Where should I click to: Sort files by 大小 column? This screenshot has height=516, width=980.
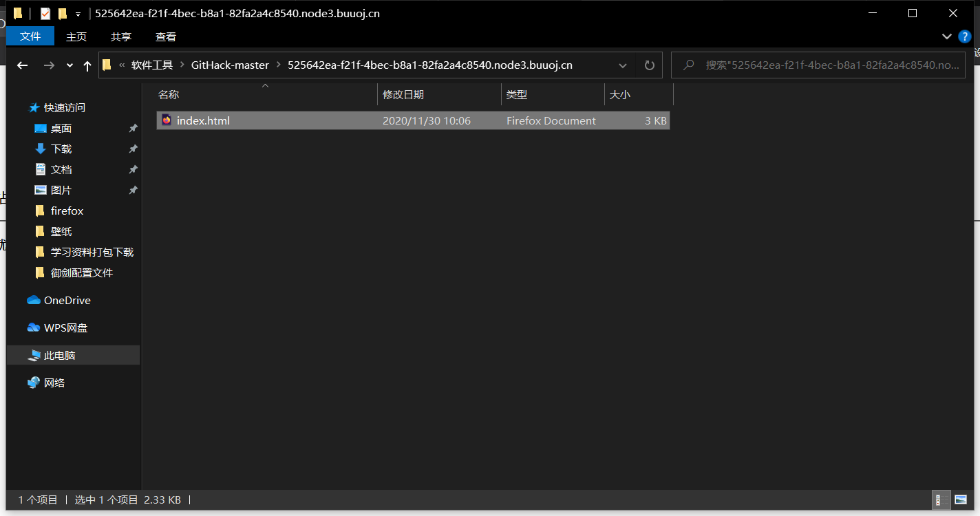pos(638,95)
